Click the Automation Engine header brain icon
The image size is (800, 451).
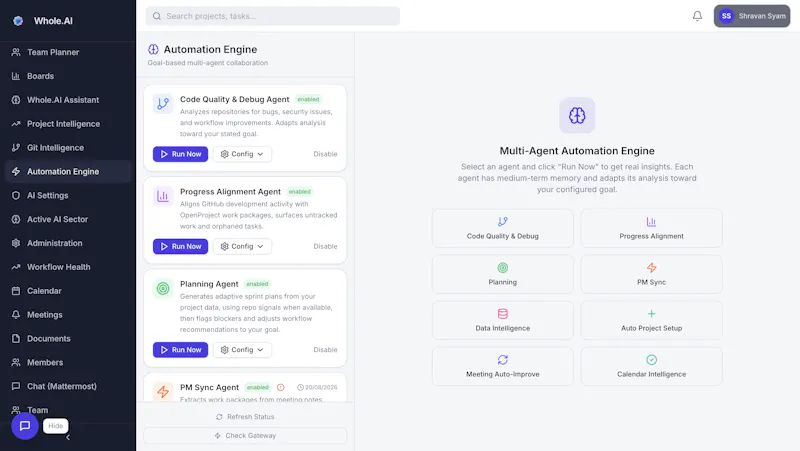tap(153, 49)
